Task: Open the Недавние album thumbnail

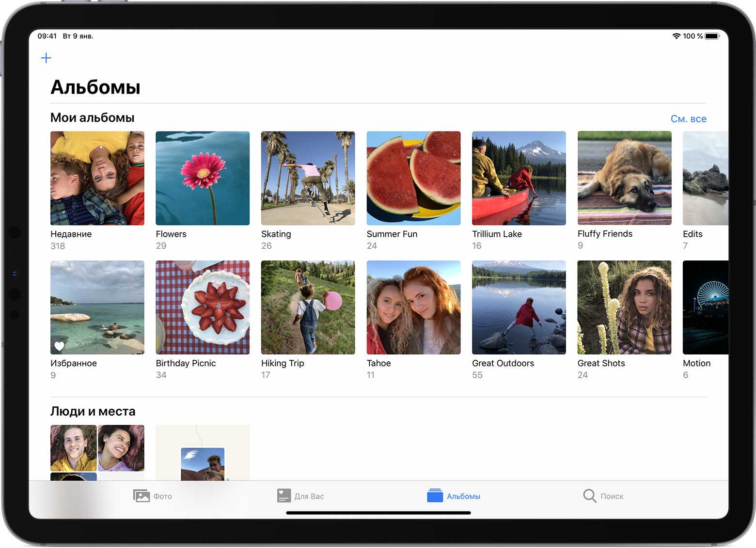Action: pyautogui.click(x=97, y=178)
